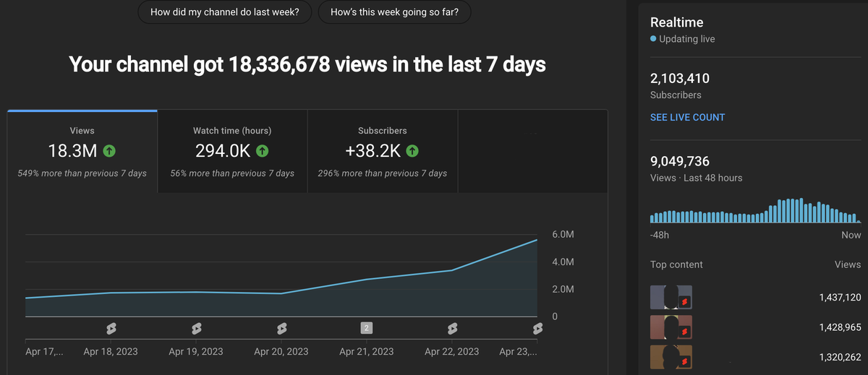Click the Shorts marker under Apr 19, 2023

(196, 329)
